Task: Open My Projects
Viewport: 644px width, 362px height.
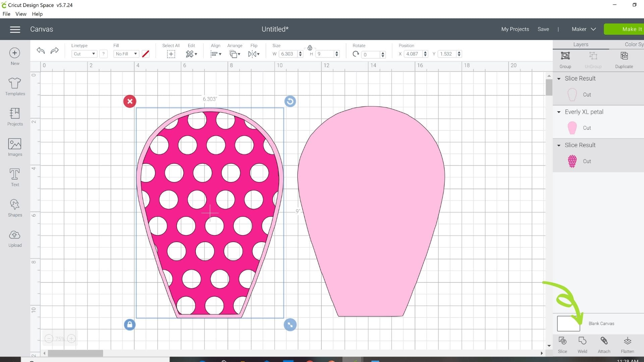Action: pyautogui.click(x=515, y=29)
